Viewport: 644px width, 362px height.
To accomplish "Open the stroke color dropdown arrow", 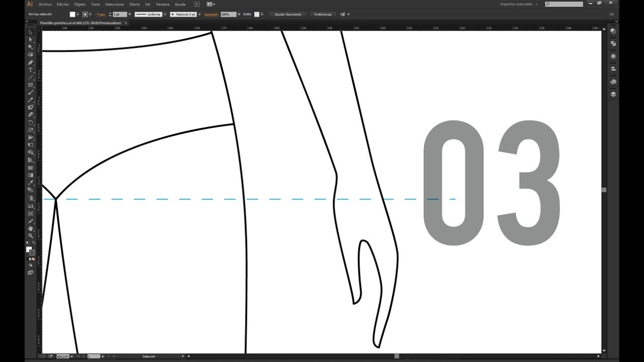I will (91, 15).
